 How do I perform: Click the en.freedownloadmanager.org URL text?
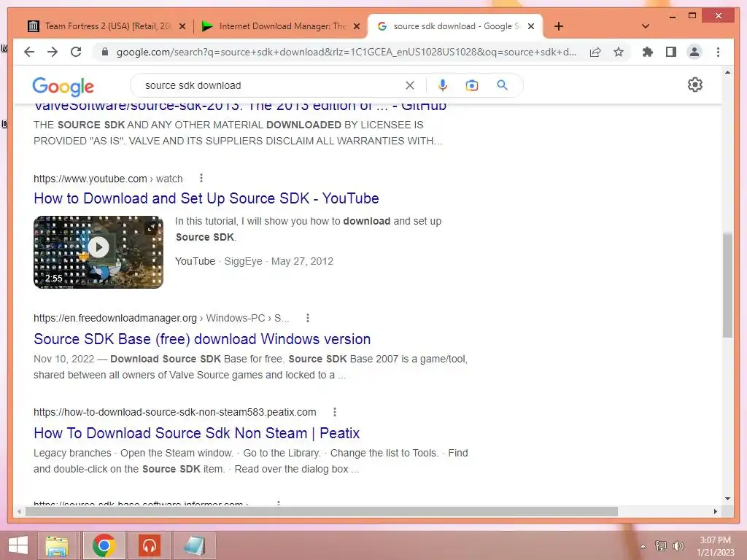pyautogui.click(x=161, y=318)
